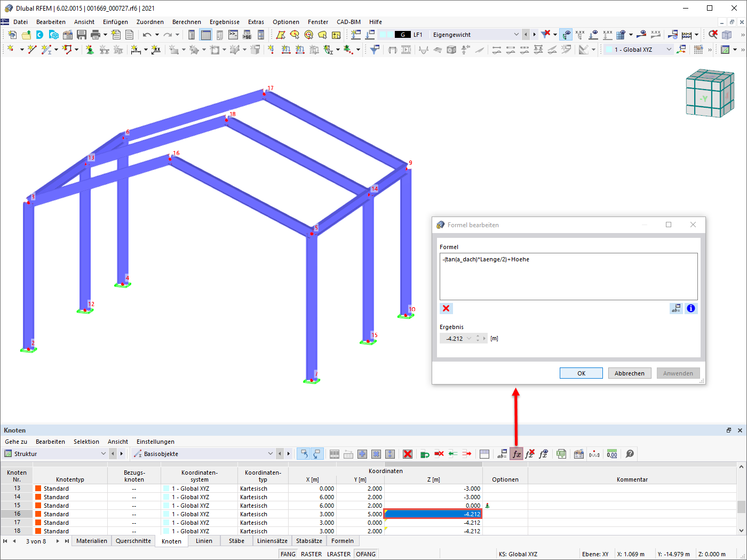Screen dimensions: 747x560
Task: Switch to the next load case arrow
Action: [535, 35]
